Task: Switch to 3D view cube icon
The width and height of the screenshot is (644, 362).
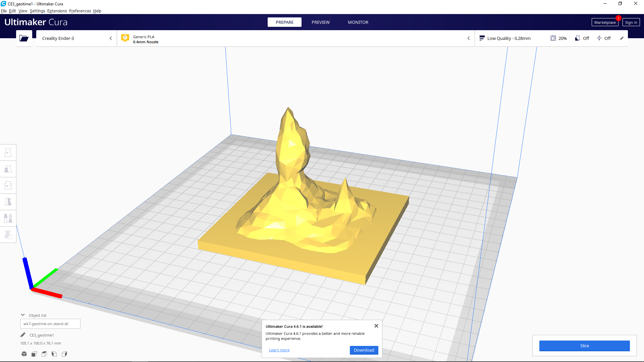Action: click(x=24, y=354)
